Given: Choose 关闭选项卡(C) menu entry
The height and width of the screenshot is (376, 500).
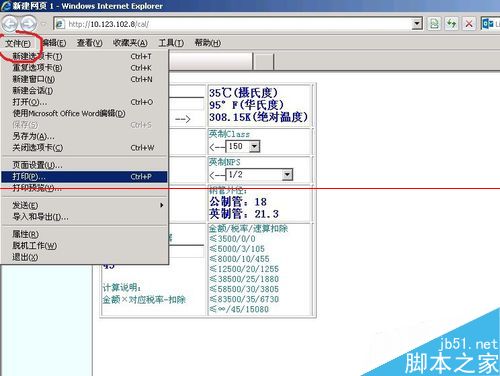Looking at the screenshot, I should pos(84,148).
